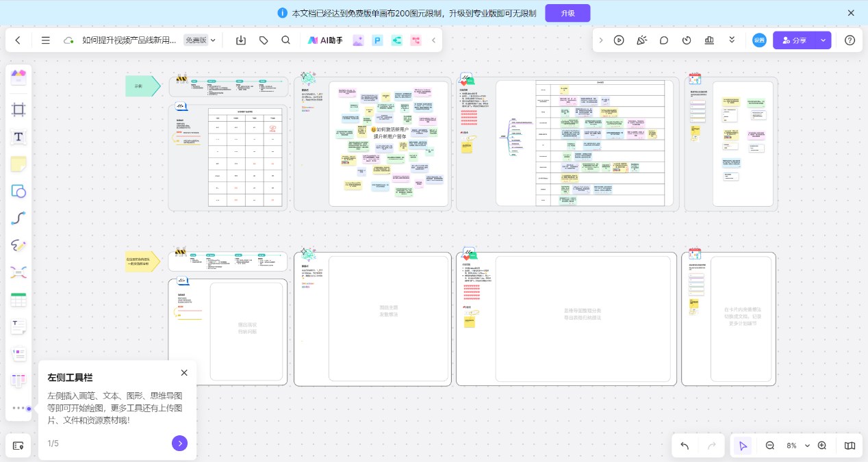868x462 pixels.
Task: Select the Shapes tool
Action: coord(18,191)
